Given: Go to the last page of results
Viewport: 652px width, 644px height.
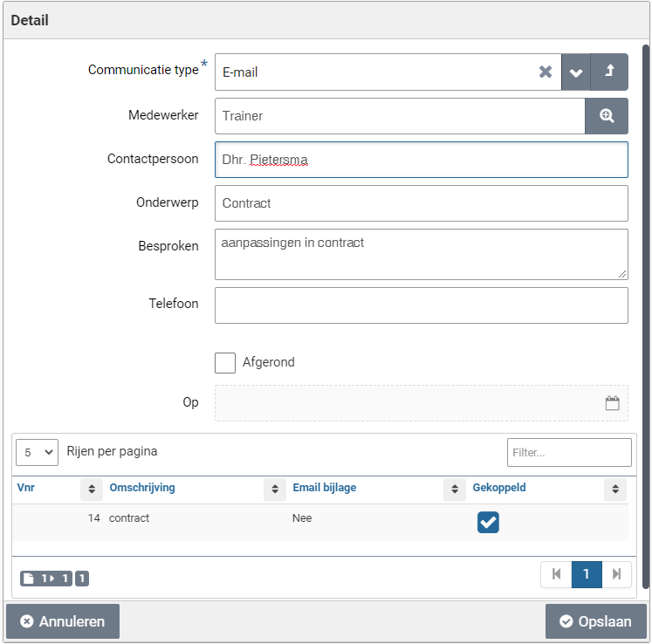Looking at the screenshot, I should click(616, 574).
